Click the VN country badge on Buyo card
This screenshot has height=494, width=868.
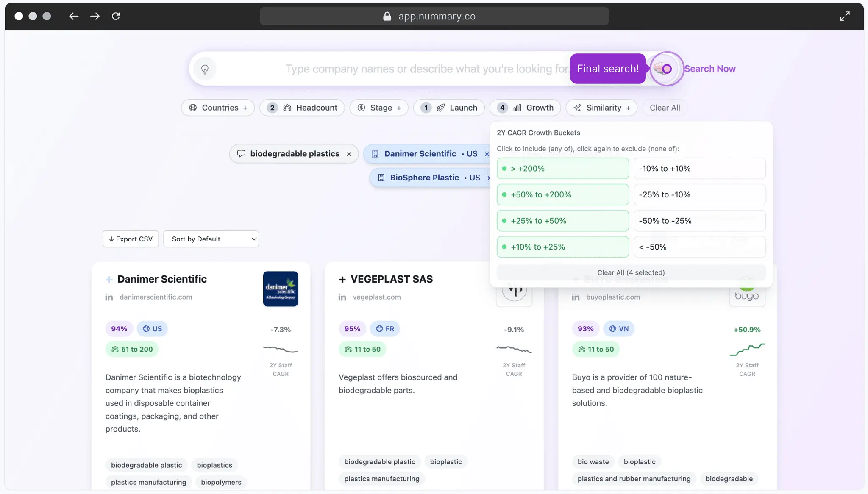coord(619,329)
